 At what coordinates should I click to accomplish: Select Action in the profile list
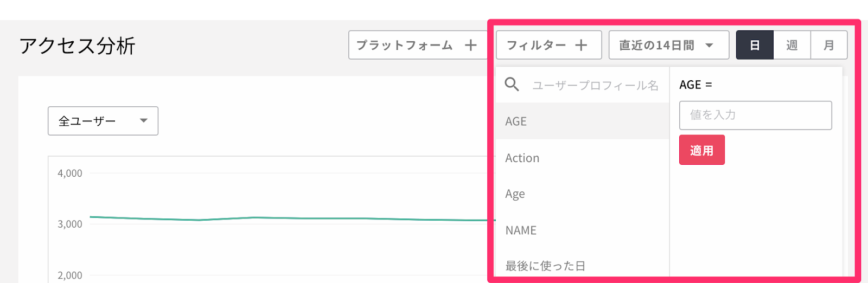(582, 158)
